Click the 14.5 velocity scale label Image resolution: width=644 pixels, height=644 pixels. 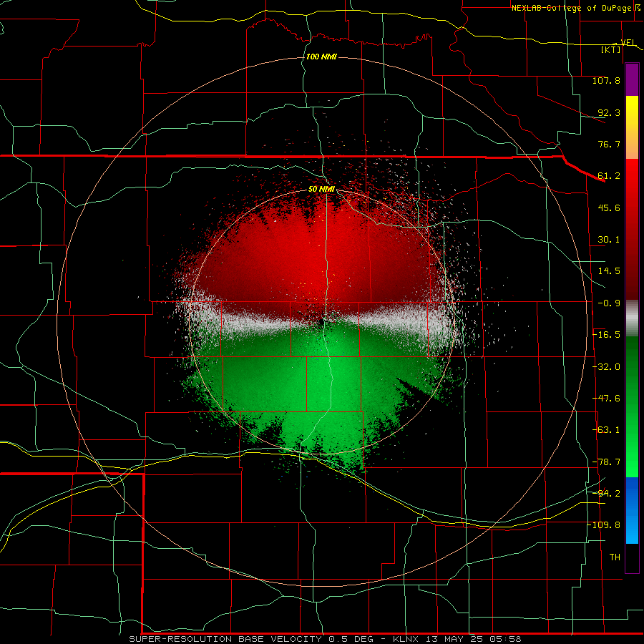tap(609, 271)
